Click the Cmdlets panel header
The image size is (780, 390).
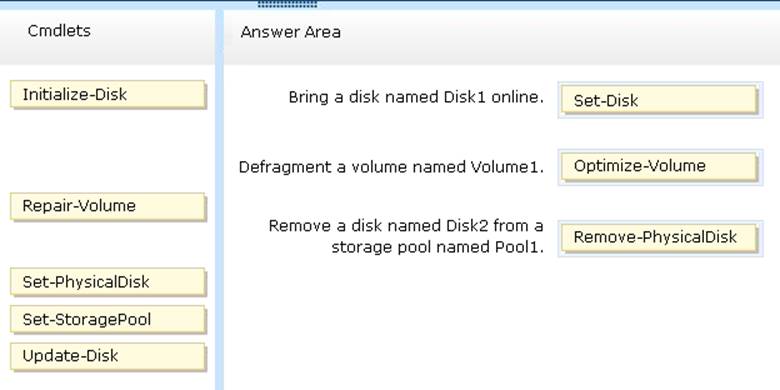click(59, 31)
